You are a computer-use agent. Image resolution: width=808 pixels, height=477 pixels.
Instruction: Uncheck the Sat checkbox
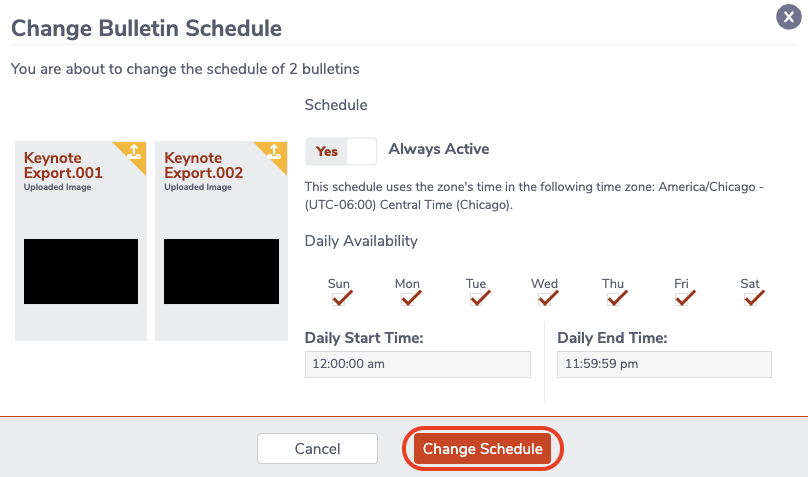tap(751, 299)
